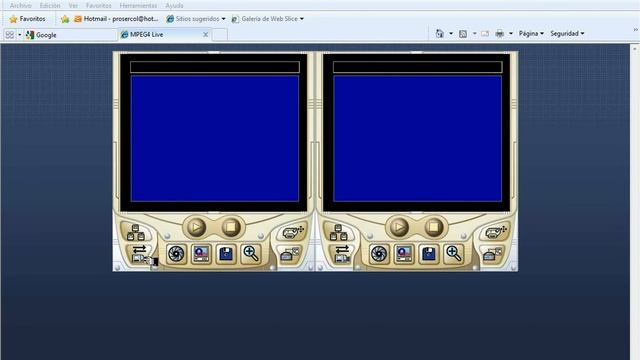The image size is (640, 360).
Task: Open the Archivo menu
Action: [x=20, y=6]
